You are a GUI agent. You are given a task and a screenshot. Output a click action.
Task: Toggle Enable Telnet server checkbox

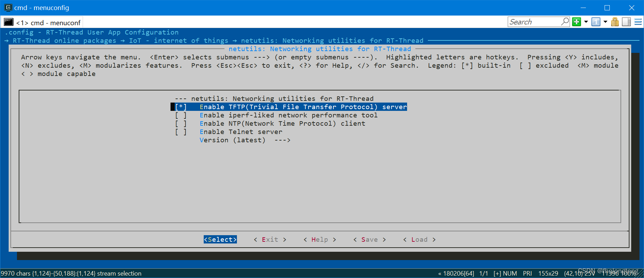click(x=181, y=132)
